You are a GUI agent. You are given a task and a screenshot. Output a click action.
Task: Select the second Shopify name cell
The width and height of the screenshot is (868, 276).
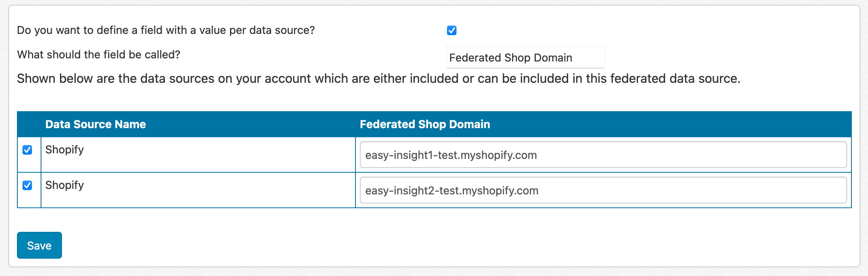click(65, 185)
